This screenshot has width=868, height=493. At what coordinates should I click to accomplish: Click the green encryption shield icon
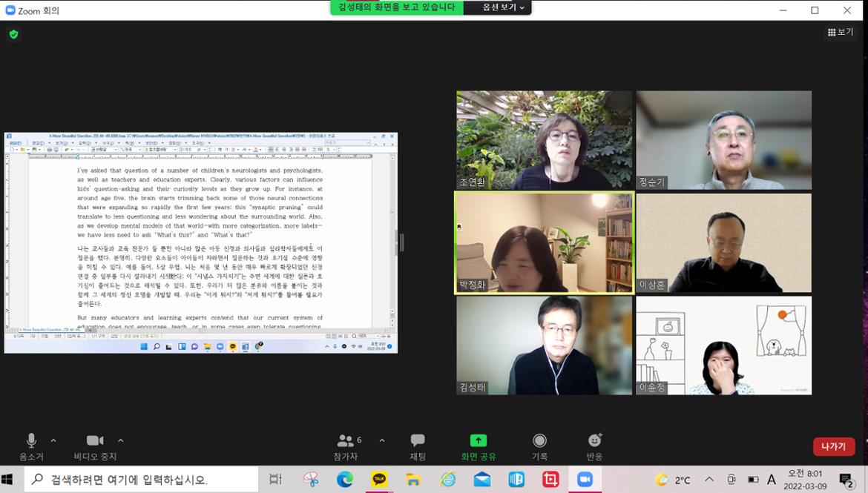13,34
